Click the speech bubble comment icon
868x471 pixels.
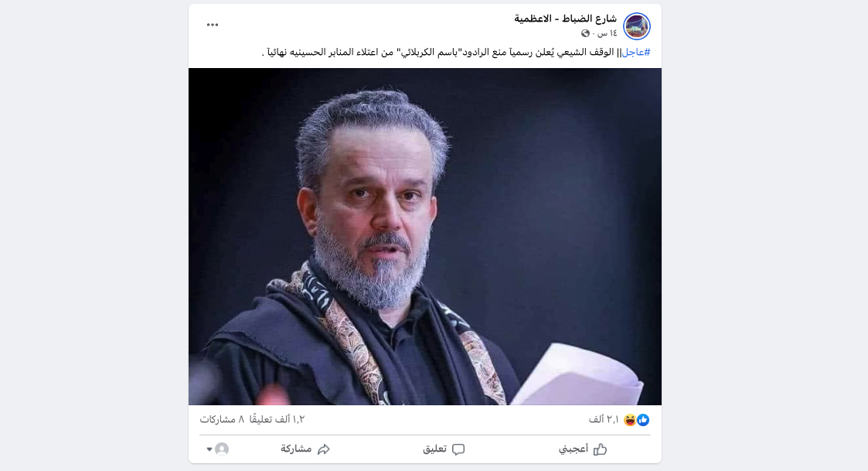coord(458,449)
